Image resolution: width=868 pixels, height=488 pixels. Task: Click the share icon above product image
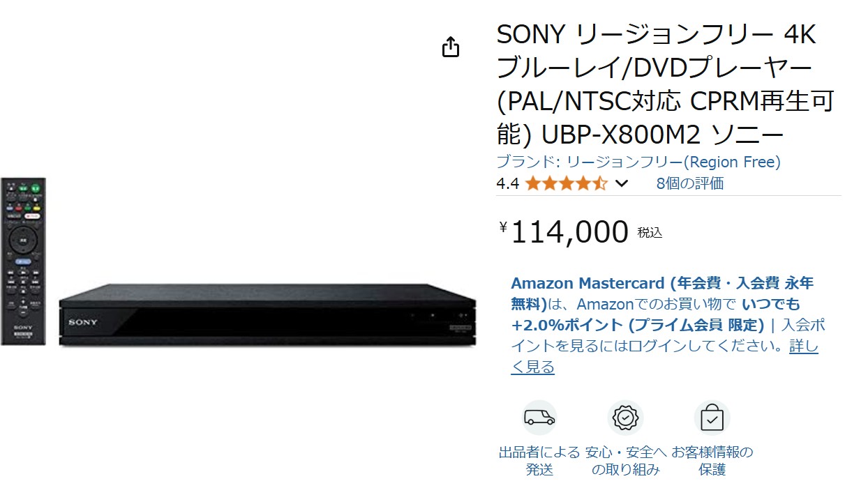(451, 47)
